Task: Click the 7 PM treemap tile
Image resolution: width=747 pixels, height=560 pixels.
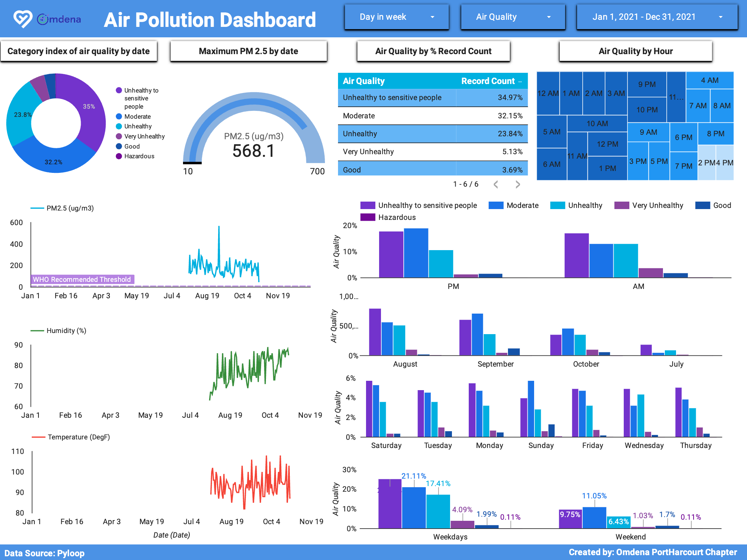Action: [x=684, y=166]
